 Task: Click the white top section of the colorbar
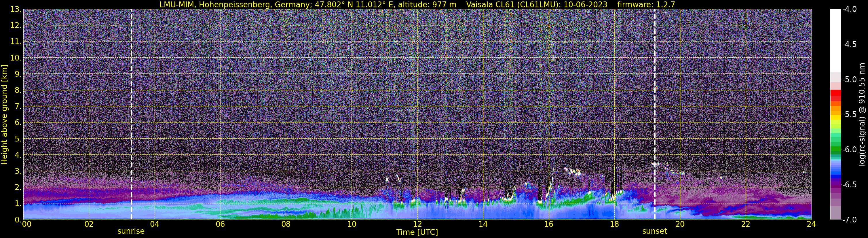pos(836,40)
